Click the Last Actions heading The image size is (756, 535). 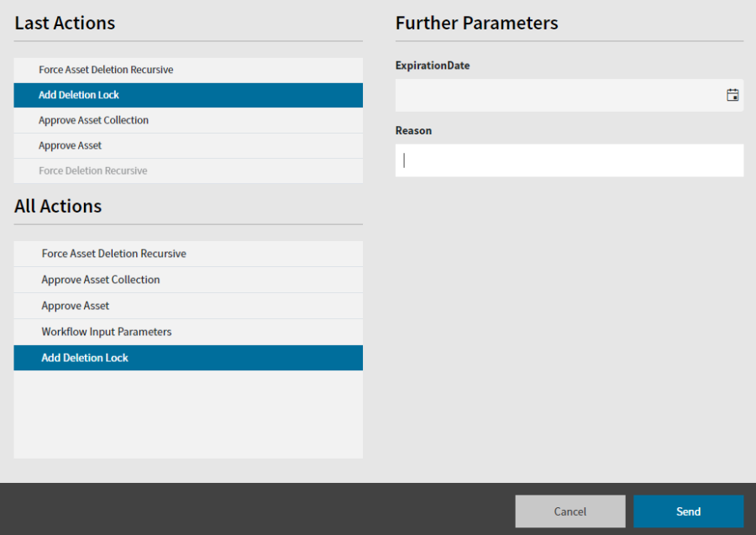coord(65,24)
